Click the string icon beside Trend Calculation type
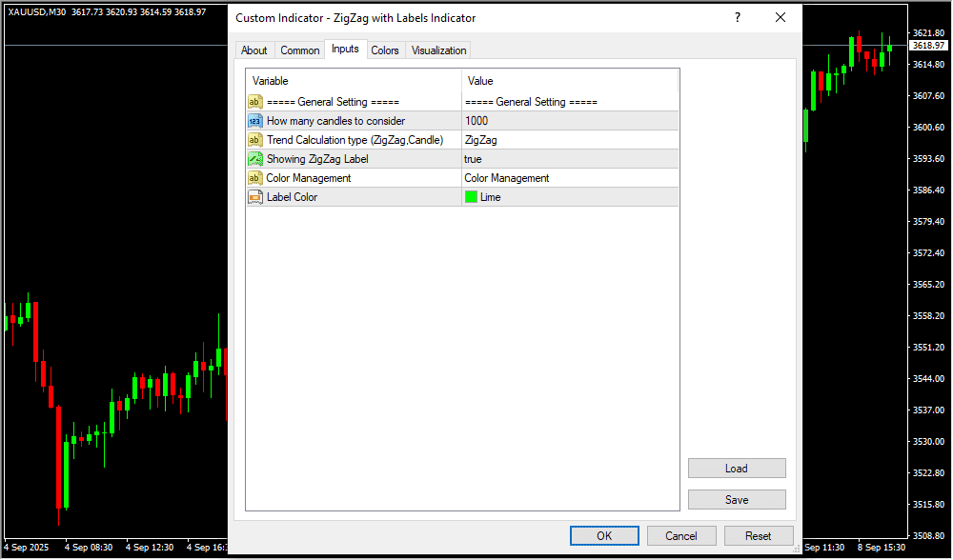Viewport: 953px width, 560px height. [x=254, y=140]
